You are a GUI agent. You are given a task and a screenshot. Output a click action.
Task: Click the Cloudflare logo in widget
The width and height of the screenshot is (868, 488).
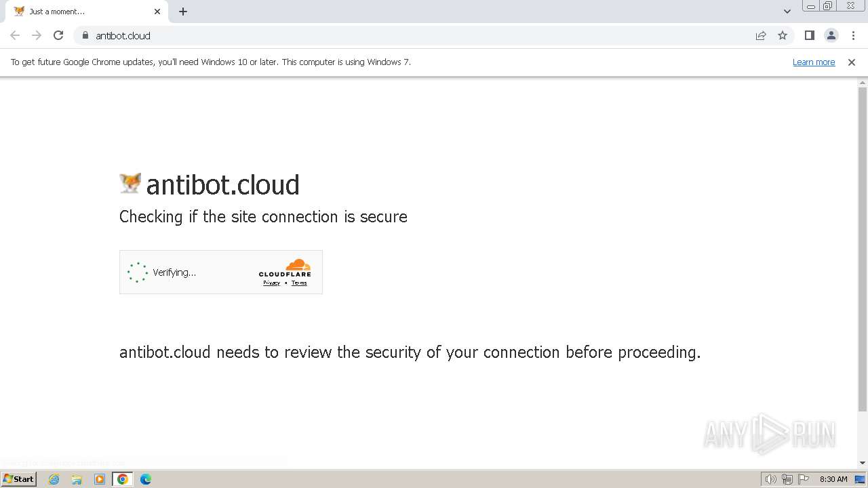click(285, 267)
